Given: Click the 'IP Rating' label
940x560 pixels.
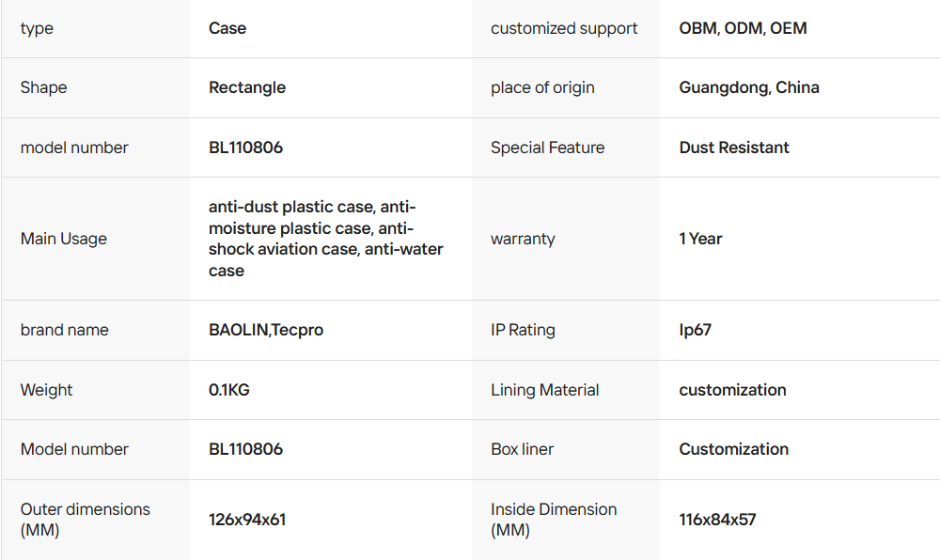Looking at the screenshot, I should coord(523,330).
